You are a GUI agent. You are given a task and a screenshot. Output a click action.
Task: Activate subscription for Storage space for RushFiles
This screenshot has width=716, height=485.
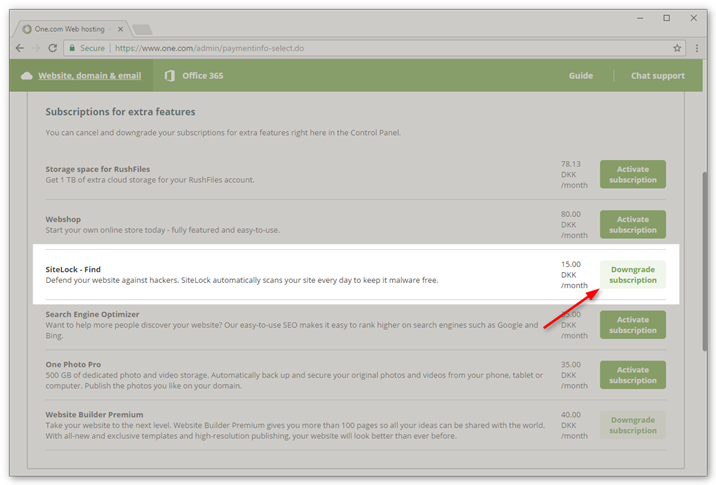click(x=632, y=174)
